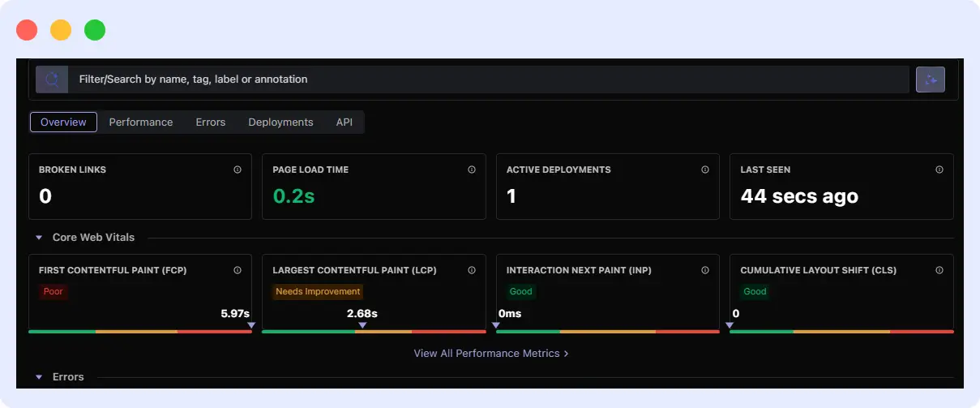Open View All Performance Metrics link

tap(490, 354)
